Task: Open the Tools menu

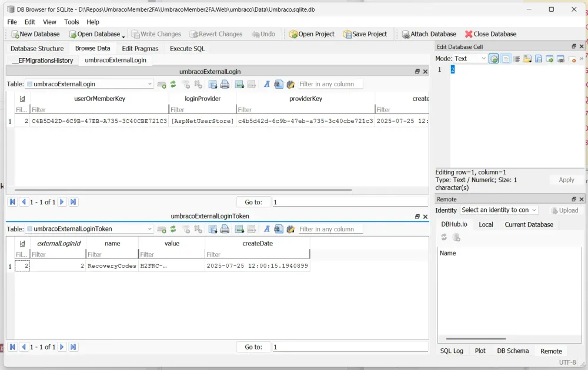Action: coord(71,22)
